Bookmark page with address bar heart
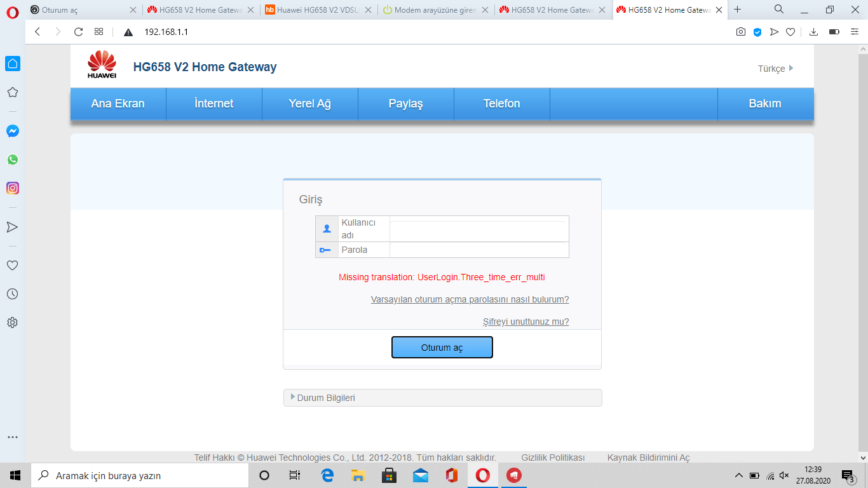 tap(790, 32)
